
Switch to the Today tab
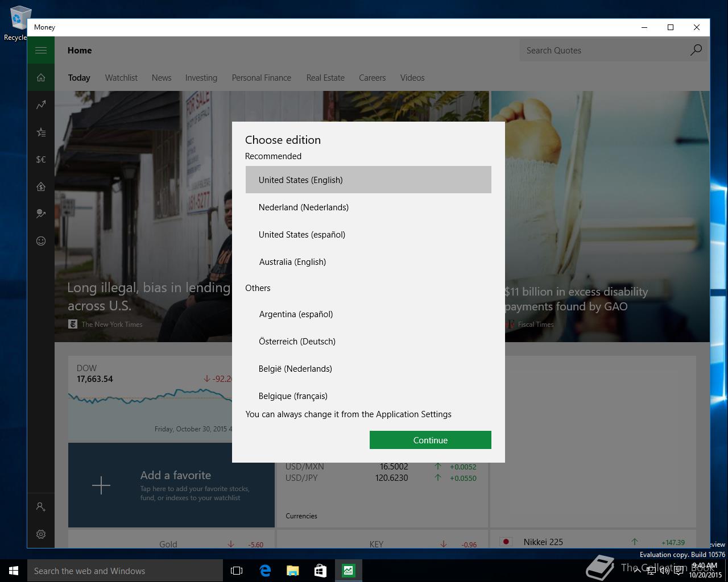point(79,78)
